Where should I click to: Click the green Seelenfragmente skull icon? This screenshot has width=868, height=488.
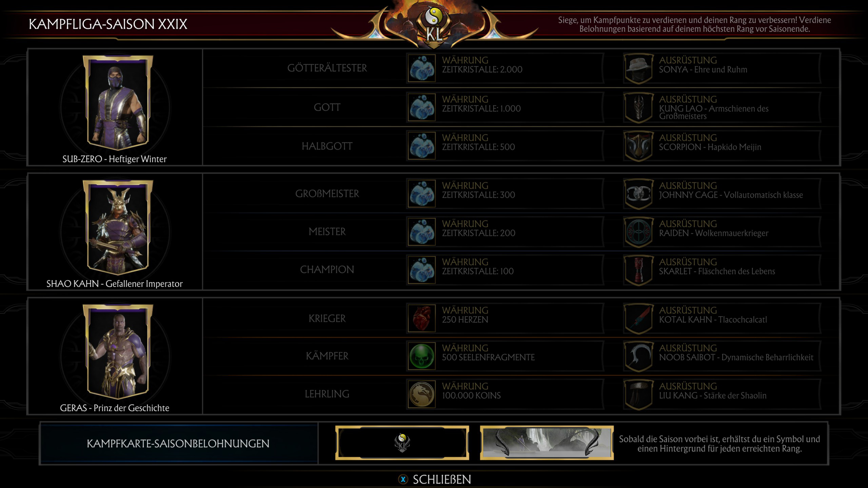pyautogui.click(x=422, y=356)
